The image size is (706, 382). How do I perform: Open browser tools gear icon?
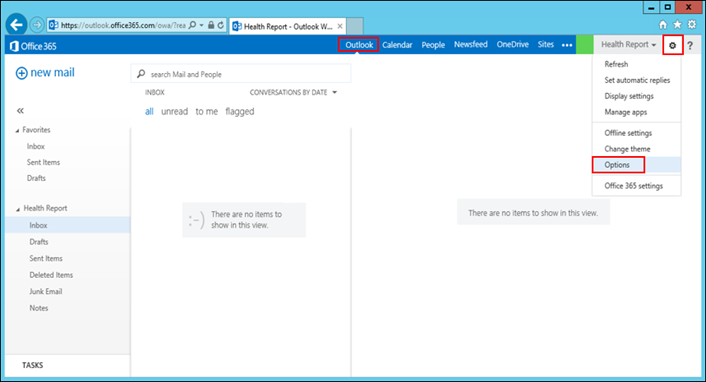pos(692,25)
